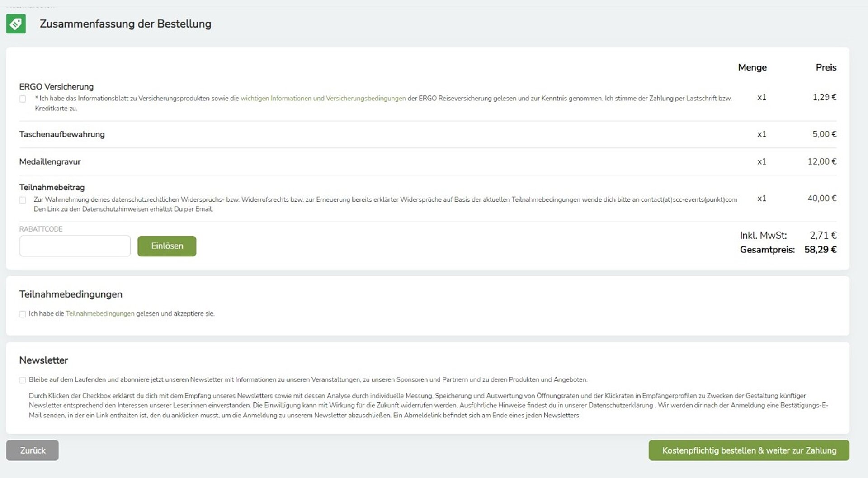Click the Teilnahmebeitrag item title

[52, 187]
